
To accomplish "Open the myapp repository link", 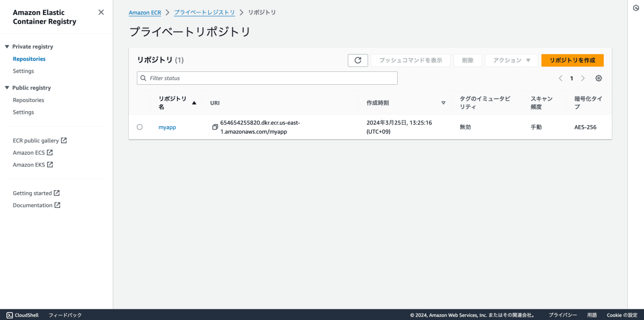I will tap(167, 127).
